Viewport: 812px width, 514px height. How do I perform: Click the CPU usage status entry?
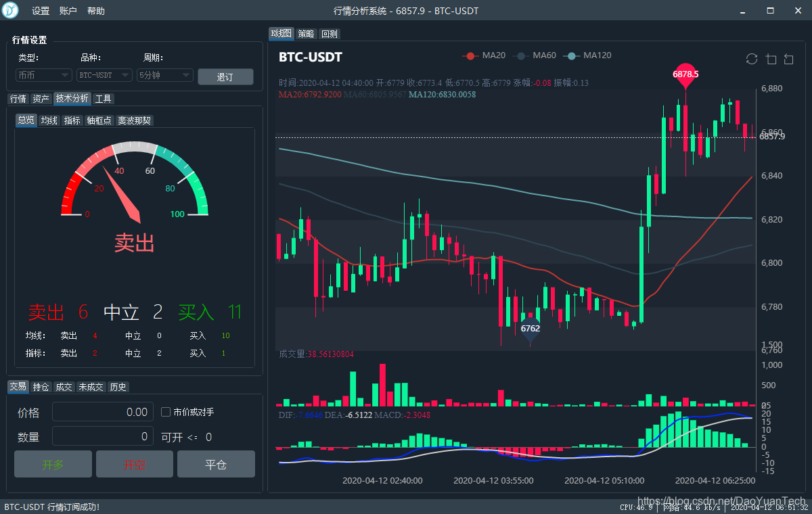(636, 507)
